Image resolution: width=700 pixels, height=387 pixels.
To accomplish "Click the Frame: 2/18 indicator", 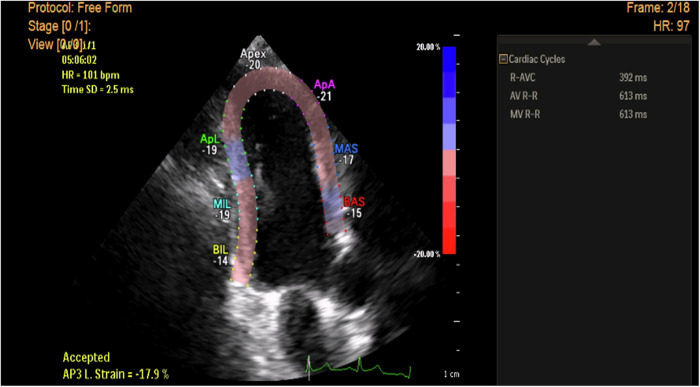I will pyautogui.click(x=658, y=8).
